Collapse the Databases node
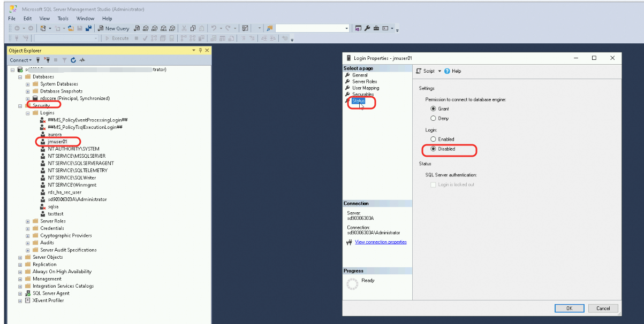The height and width of the screenshot is (324, 644). (20, 77)
